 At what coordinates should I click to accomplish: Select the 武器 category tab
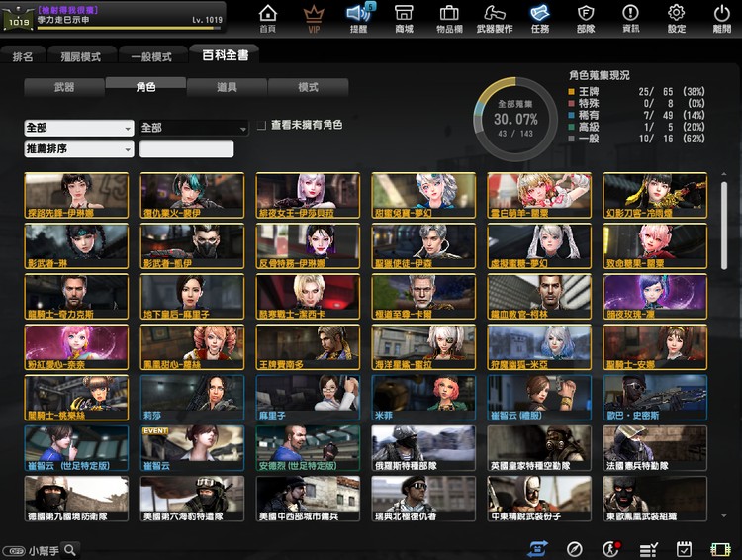coord(64,87)
